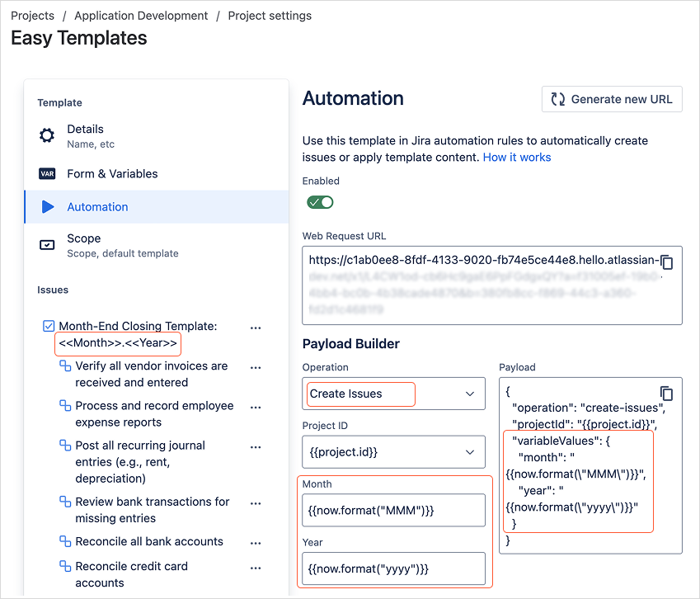Uncheck the Month-End Closing Template checkbox
700x599 pixels.
[49, 327]
